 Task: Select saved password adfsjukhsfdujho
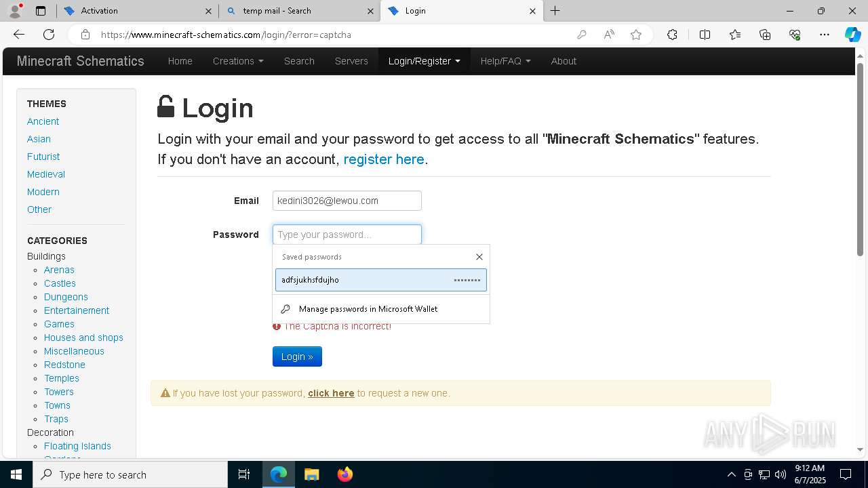(x=380, y=280)
